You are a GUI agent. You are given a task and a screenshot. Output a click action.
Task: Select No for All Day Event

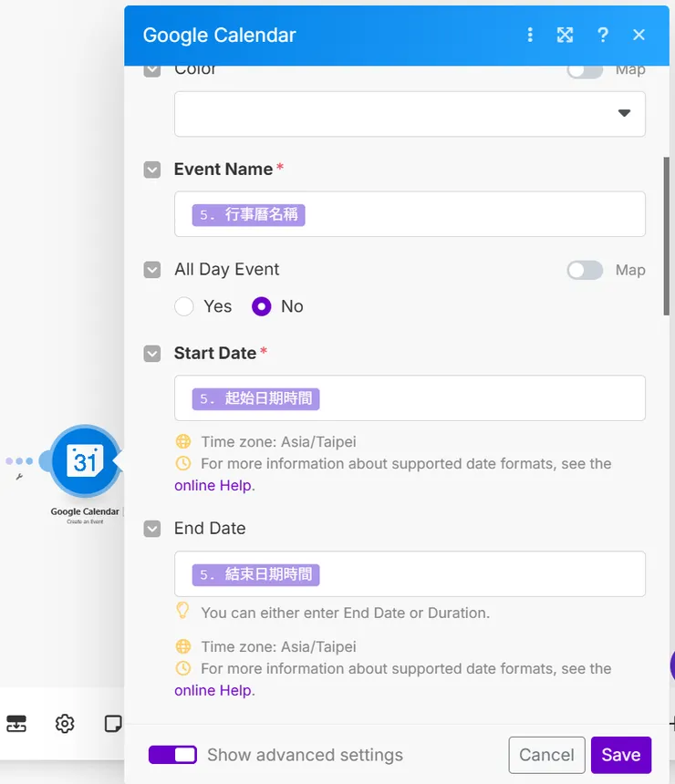pyautogui.click(x=261, y=306)
